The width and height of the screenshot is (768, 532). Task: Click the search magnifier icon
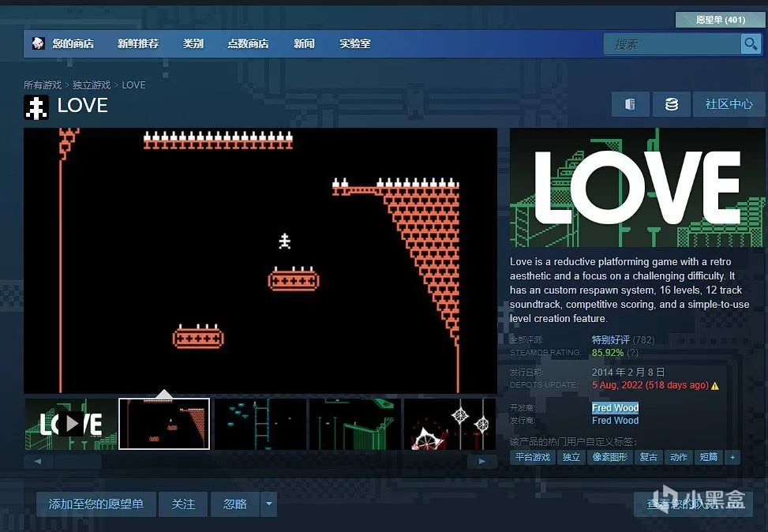tap(751, 44)
